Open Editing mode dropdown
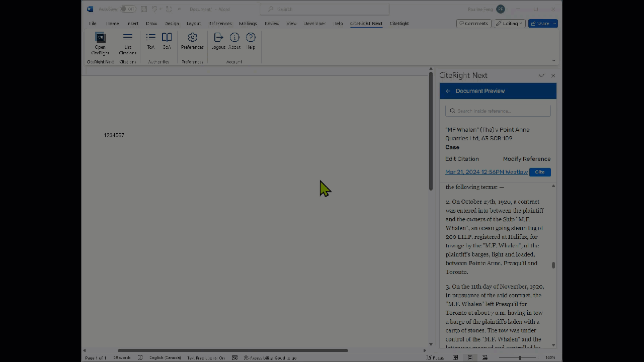 (x=509, y=24)
